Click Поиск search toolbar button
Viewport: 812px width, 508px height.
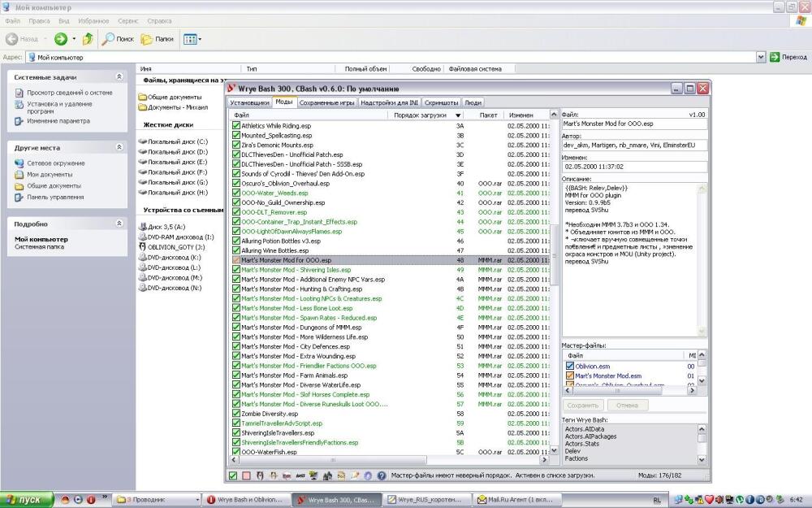point(118,39)
